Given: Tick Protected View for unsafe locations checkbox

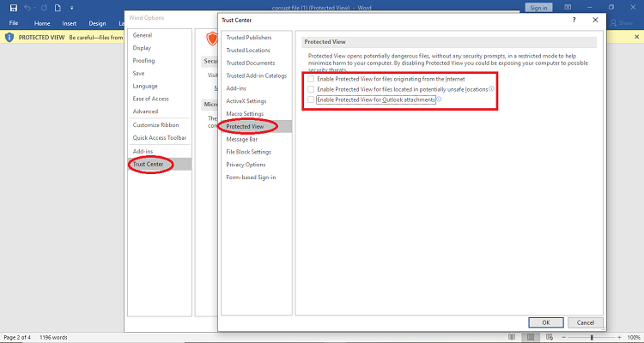Looking at the screenshot, I should pyautogui.click(x=311, y=89).
